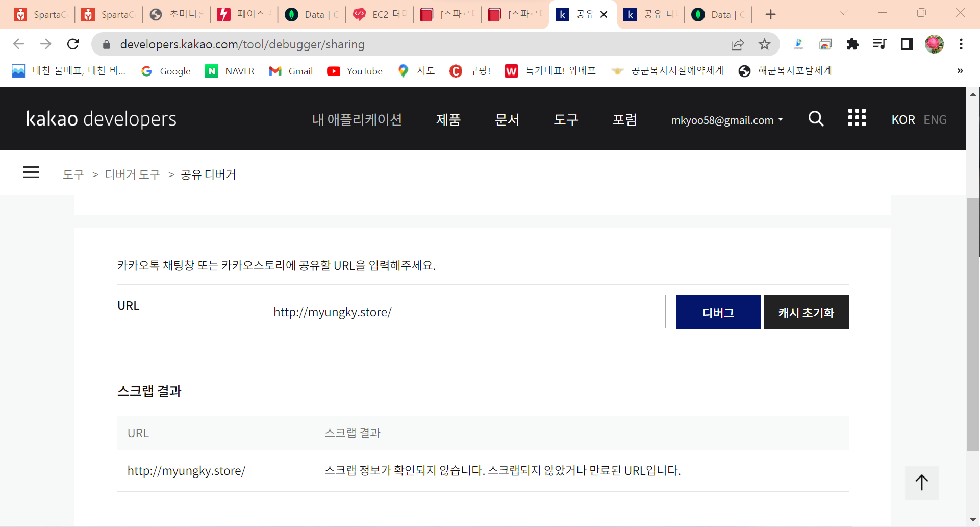Click the 스크랩 정보가 확인되지 않습니다 message
Image resolution: width=980 pixels, height=527 pixels.
click(x=502, y=470)
